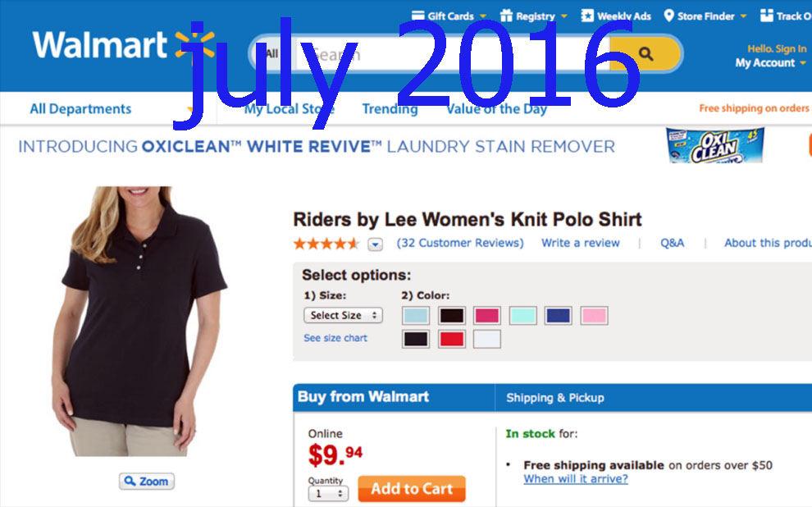
Task: Pick the royal blue color swatch
Action: [x=559, y=315]
